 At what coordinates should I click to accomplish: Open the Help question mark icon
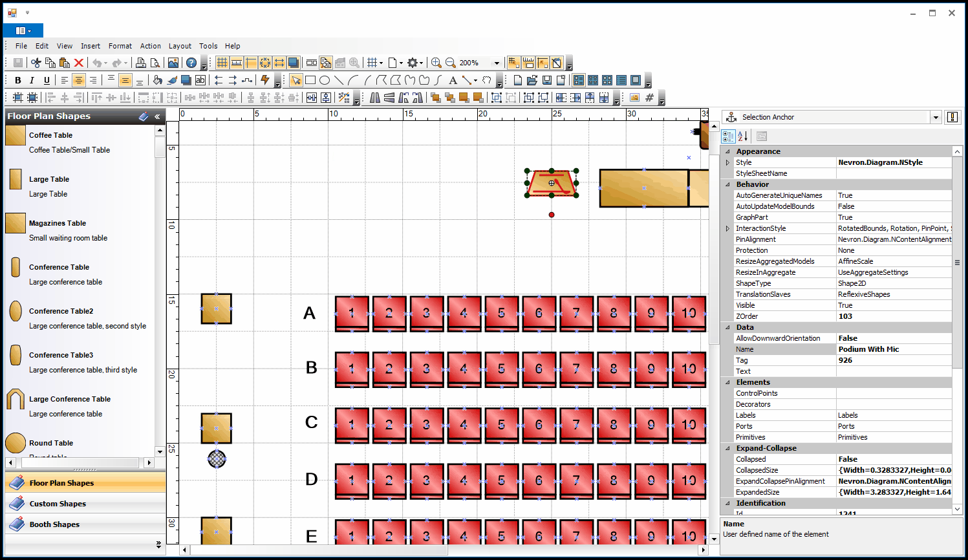click(191, 63)
